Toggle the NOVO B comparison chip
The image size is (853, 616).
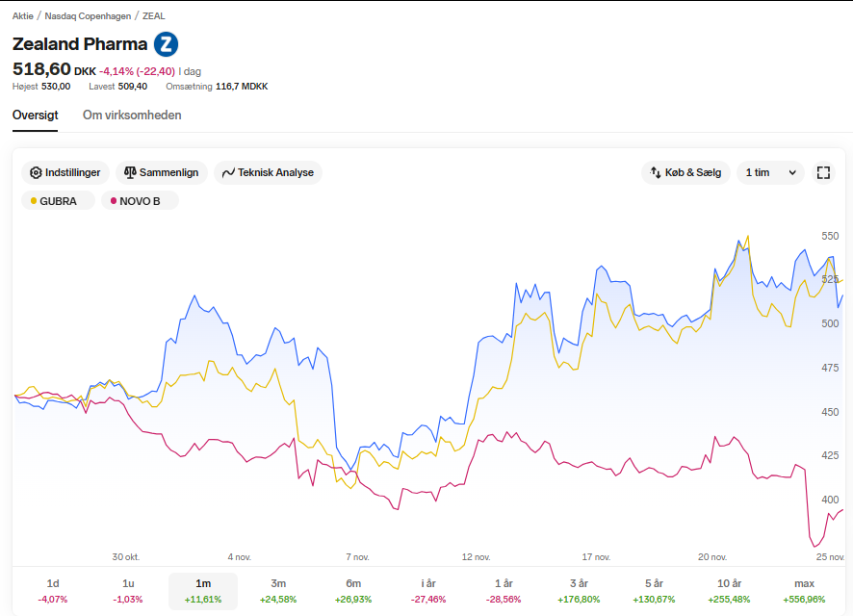point(140,201)
